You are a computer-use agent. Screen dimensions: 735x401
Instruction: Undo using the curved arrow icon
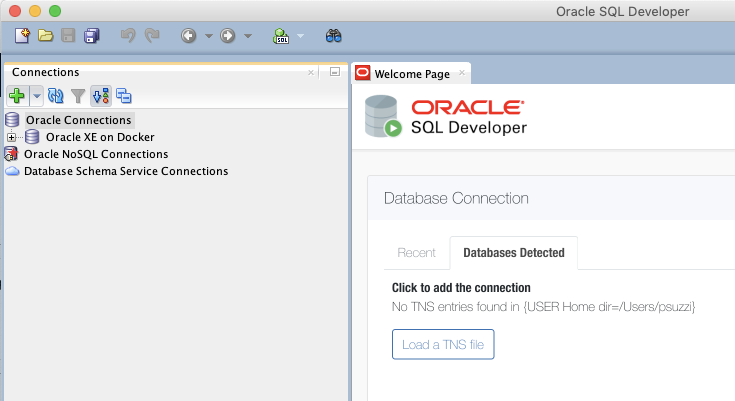coord(128,36)
